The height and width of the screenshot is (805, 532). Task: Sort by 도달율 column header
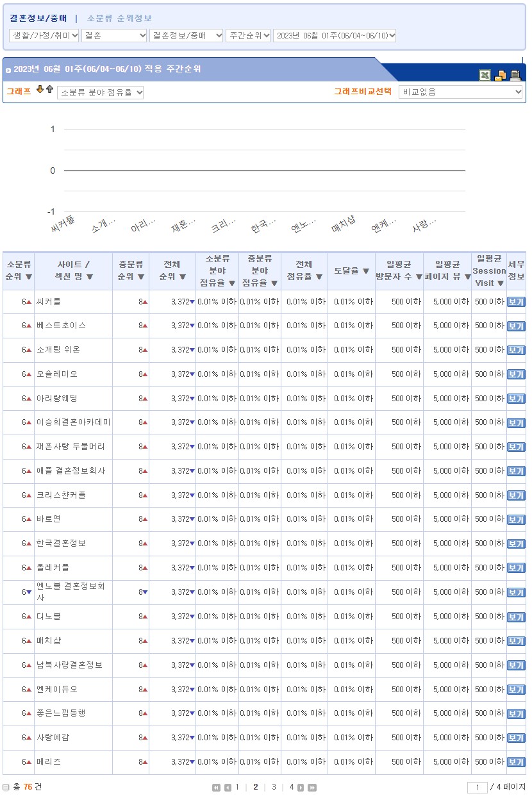click(351, 271)
